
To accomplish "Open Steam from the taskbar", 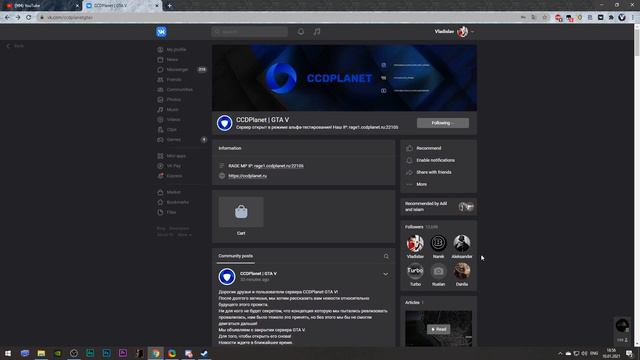I will (x=204, y=353).
